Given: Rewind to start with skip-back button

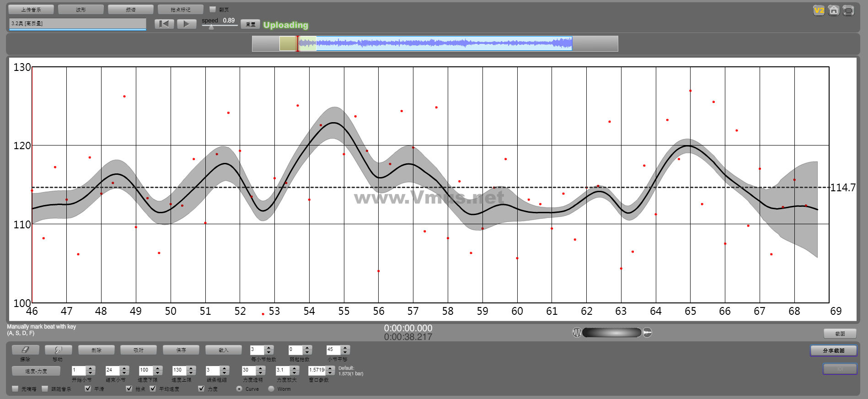Looking at the screenshot, I should pos(164,24).
